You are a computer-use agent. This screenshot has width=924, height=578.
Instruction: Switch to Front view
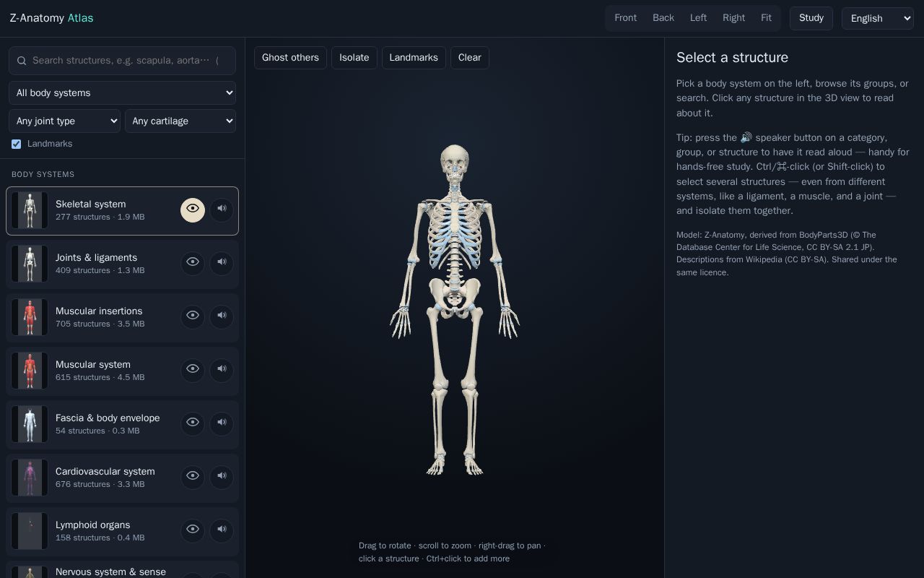click(x=625, y=18)
